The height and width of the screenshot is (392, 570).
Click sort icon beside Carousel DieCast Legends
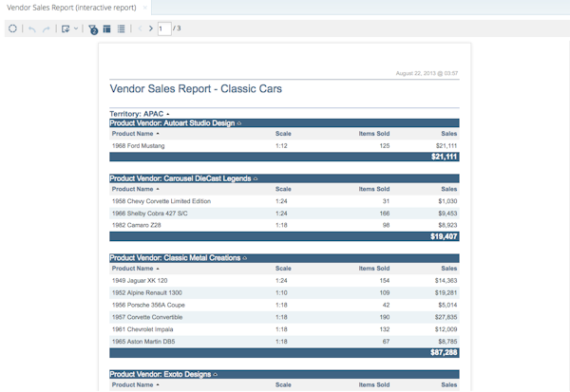point(256,178)
